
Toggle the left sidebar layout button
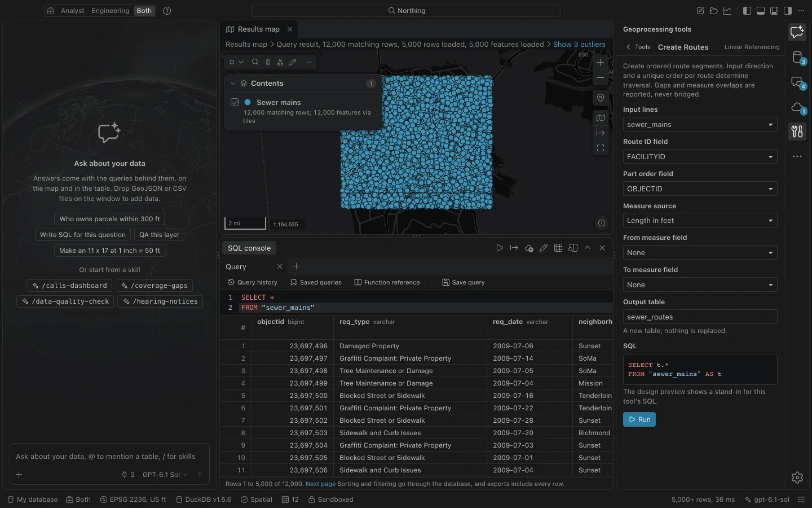(x=747, y=11)
